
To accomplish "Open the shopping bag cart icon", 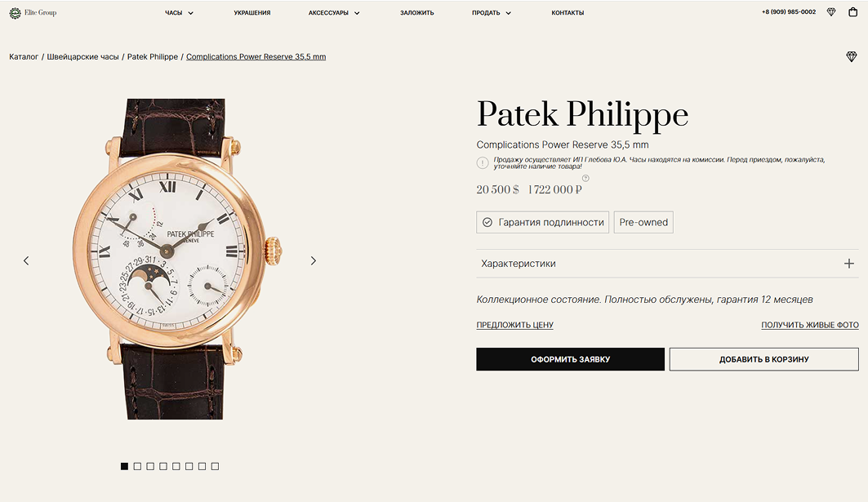I will [x=853, y=11].
